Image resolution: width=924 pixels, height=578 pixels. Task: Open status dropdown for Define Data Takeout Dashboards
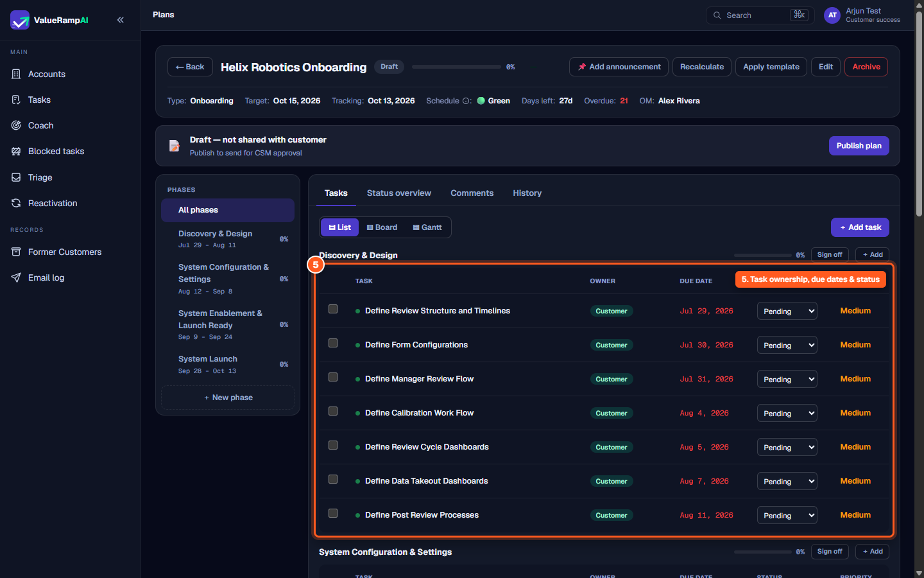pos(787,482)
